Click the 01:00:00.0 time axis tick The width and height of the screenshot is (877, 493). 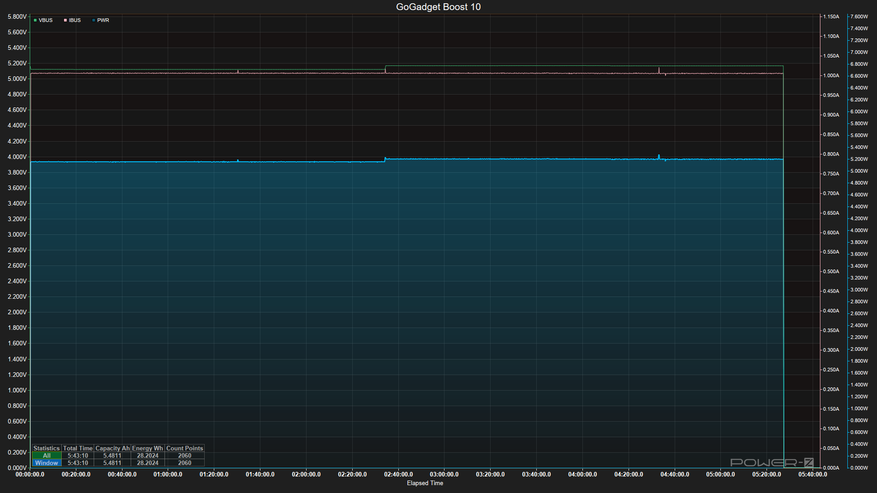[x=168, y=475]
